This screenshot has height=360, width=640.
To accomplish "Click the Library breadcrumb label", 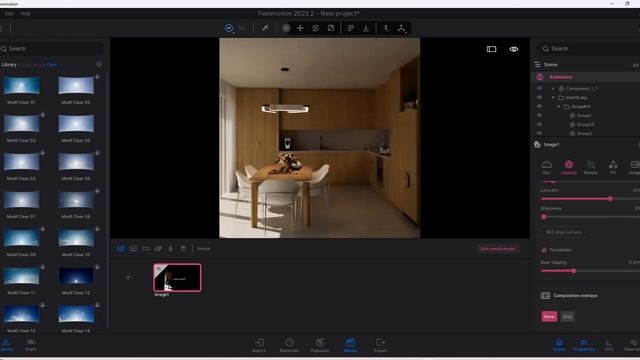I will tap(9, 64).
